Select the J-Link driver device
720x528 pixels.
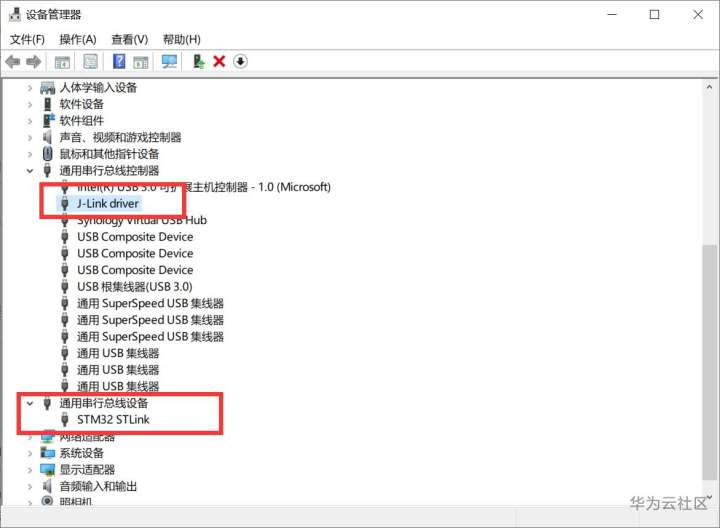click(107, 203)
